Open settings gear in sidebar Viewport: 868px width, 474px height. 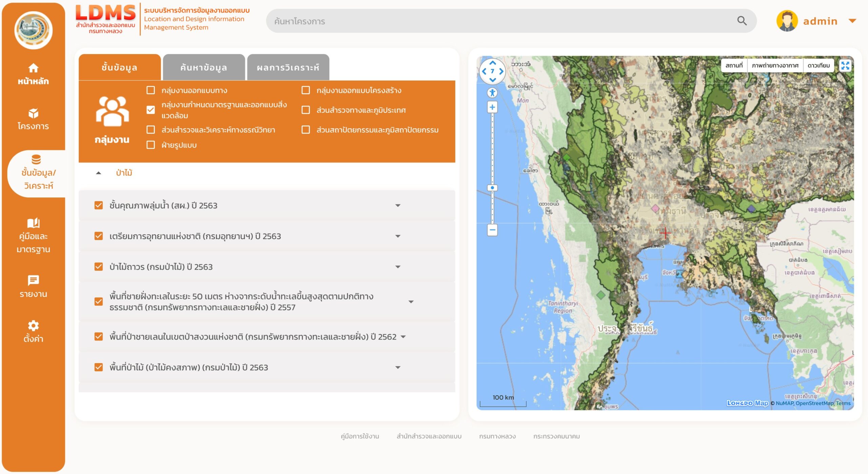point(33,325)
